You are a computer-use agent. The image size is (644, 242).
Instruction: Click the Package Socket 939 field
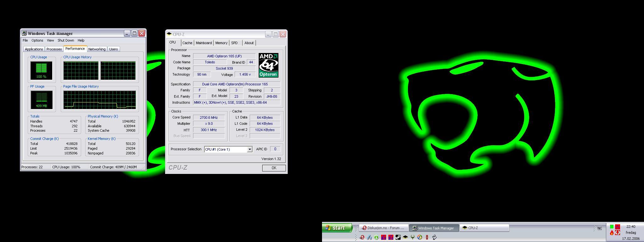click(x=224, y=68)
